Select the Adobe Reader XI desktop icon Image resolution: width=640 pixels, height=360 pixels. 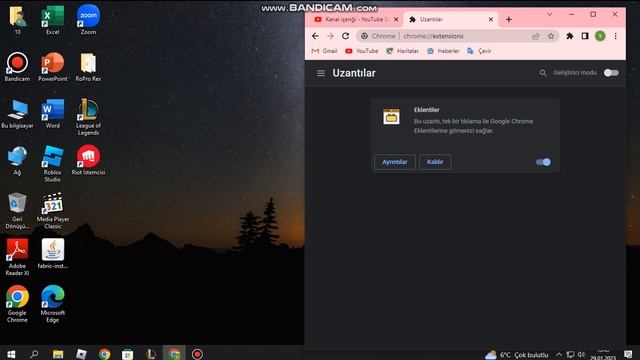[17, 257]
